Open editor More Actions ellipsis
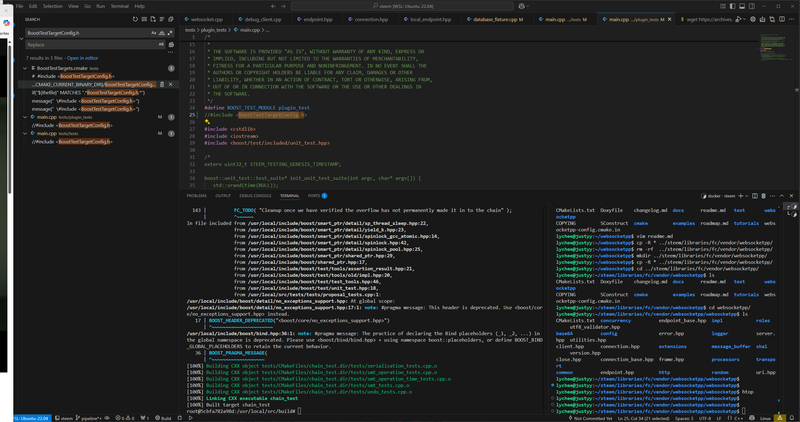The width and height of the screenshot is (800, 422). point(790,19)
